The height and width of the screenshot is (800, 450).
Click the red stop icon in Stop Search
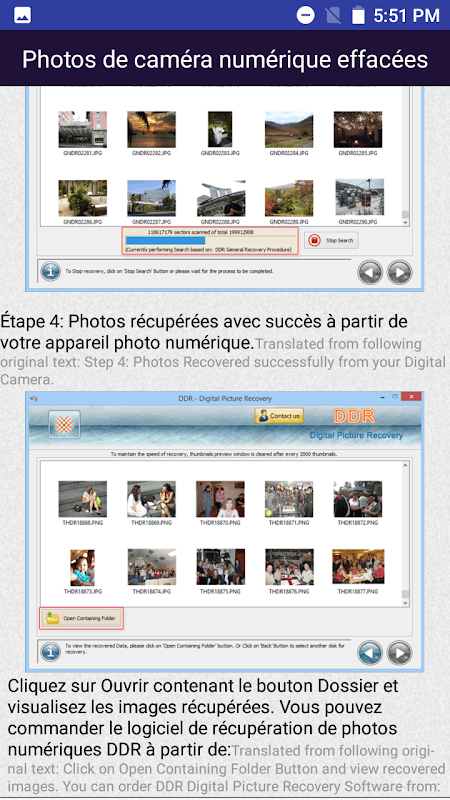coord(315,240)
